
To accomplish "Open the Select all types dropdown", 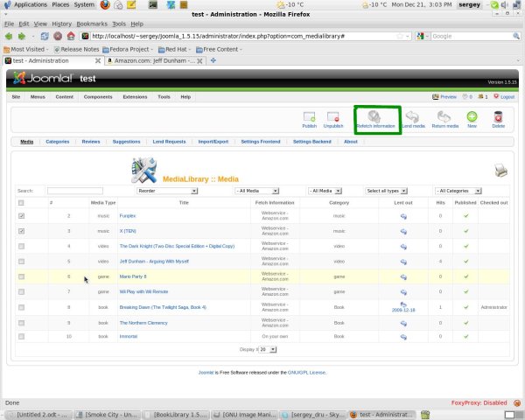I will coord(386,191).
